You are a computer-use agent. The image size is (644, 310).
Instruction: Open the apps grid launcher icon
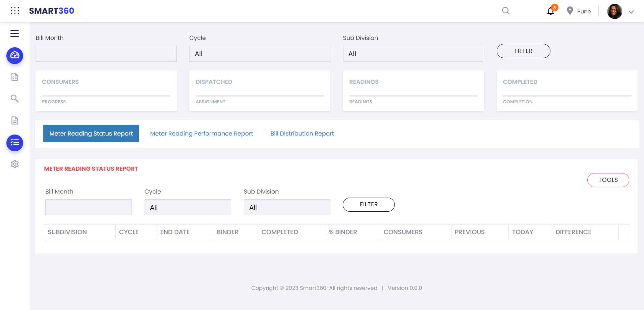coord(15,11)
